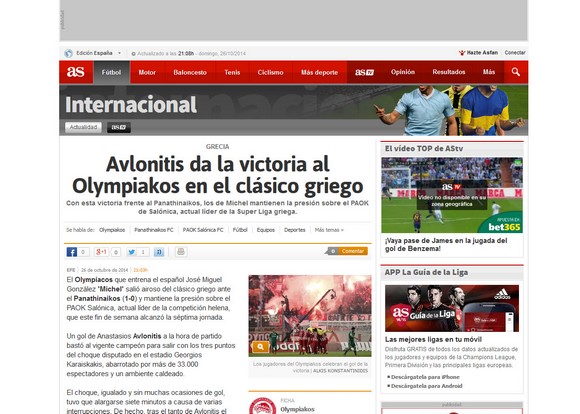Follow the Descárgatela para iPhone link
Viewport: 580px width, 414px height.
pyautogui.click(x=425, y=377)
